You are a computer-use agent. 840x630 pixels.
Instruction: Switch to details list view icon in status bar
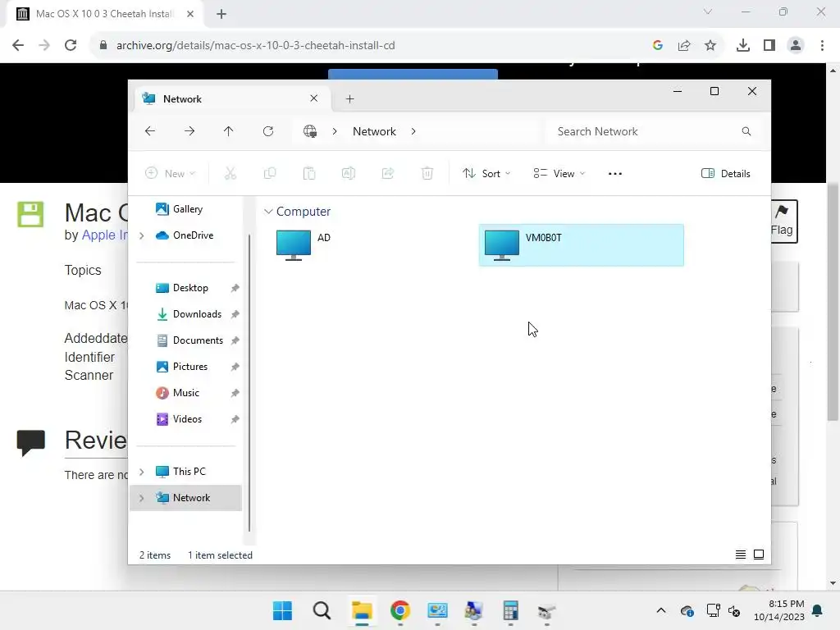pos(741,555)
